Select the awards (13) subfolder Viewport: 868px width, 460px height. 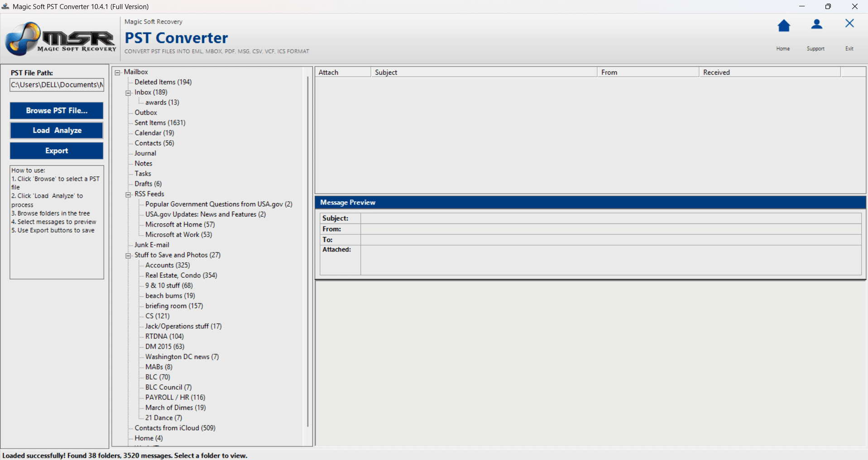(x=162, y=102)
